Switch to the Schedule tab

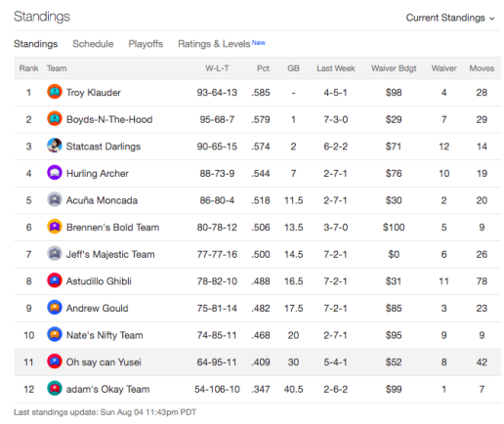[93, 44]
